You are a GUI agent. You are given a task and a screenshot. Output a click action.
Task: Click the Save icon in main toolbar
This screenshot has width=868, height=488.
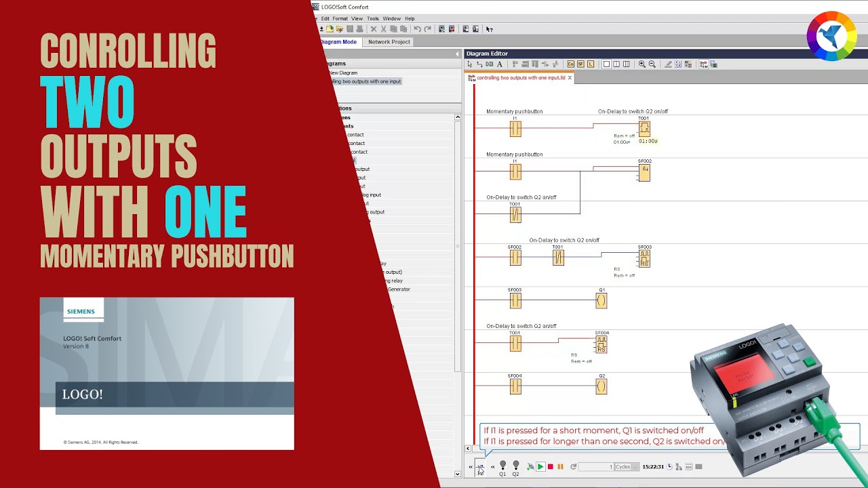(350, 29)
